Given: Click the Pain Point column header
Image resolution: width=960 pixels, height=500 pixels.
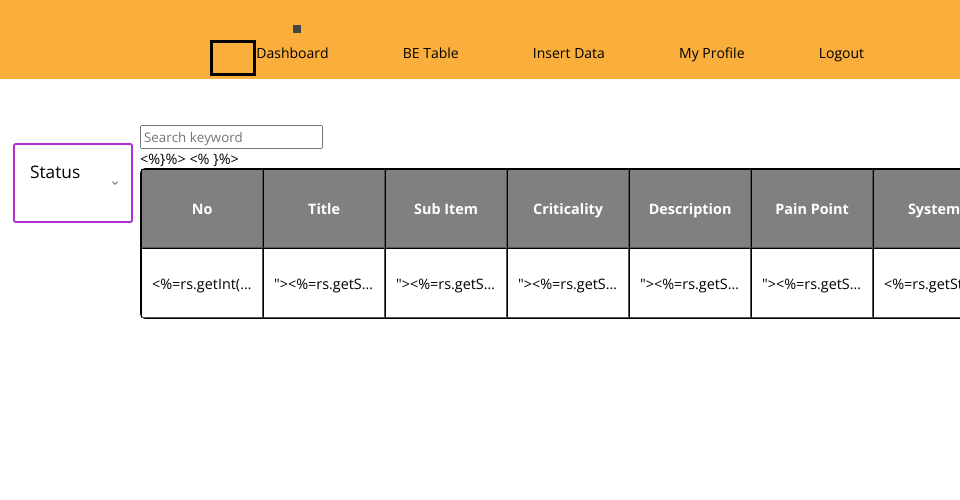Looking at the screenshot, I should [x=812, y=209].
